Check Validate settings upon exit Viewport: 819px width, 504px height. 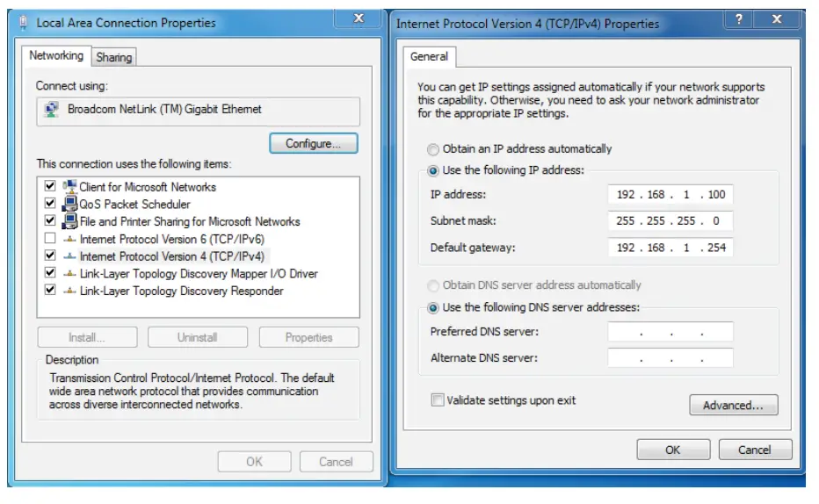[x=438, y=400]
